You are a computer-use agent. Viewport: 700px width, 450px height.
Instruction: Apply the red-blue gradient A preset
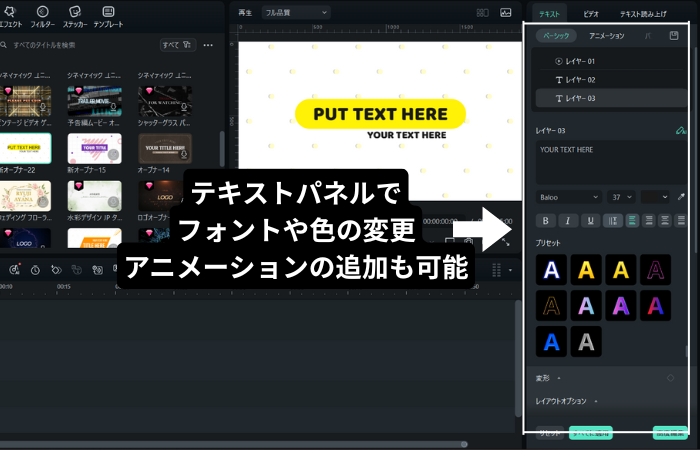pyautogui.click(x=655, y=306)
